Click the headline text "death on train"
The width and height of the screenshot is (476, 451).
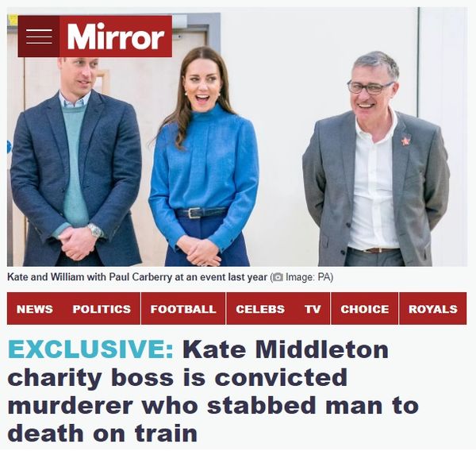102,433
